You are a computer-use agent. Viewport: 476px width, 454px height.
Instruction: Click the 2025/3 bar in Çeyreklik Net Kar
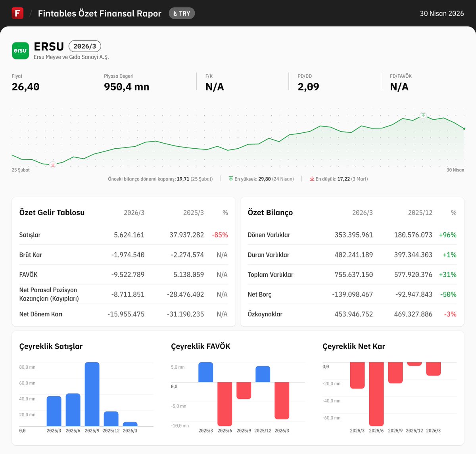[x=357, y=375]
